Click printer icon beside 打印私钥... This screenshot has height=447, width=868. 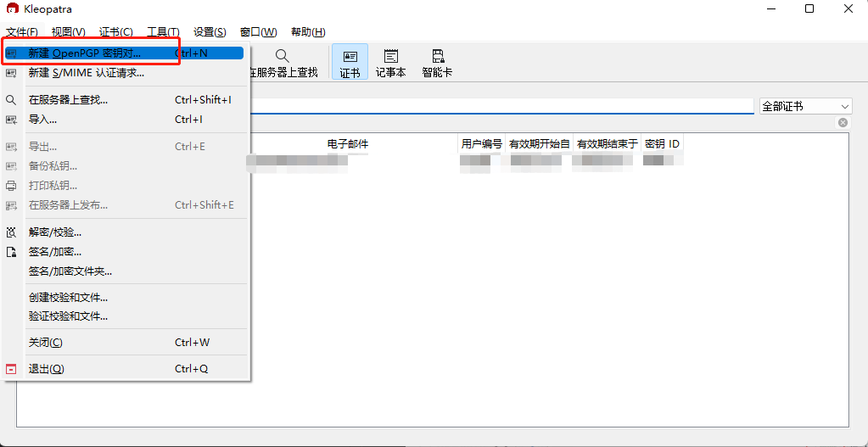tap(11, 185)
